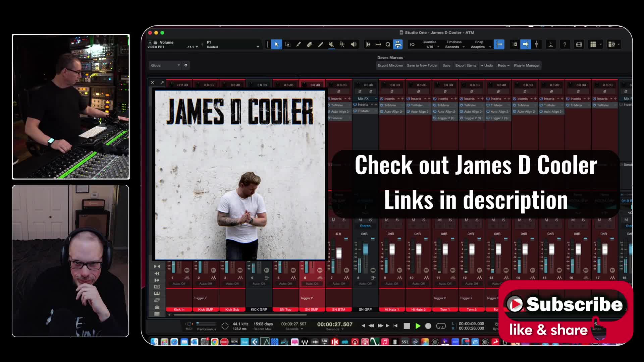Click the record button in the transport
The width and height of the screenshot is (644, 362).
coord(428,326)
